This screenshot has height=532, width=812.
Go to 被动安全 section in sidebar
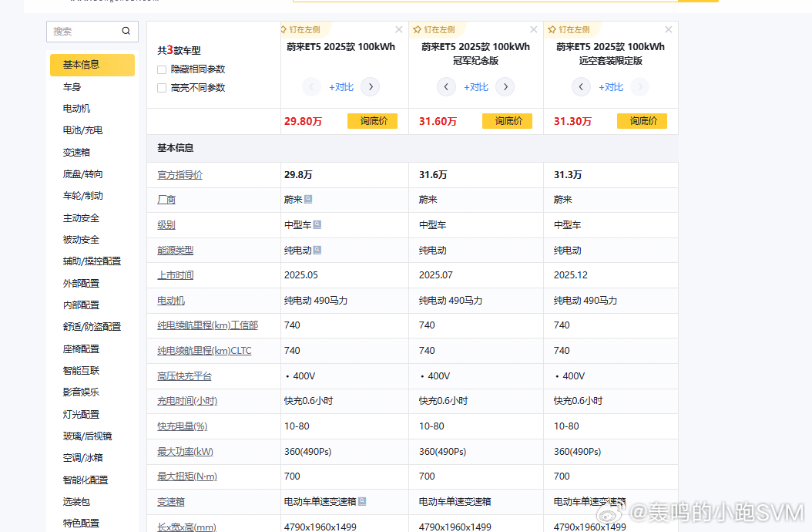pyautogui.click(x=81, y=240)
